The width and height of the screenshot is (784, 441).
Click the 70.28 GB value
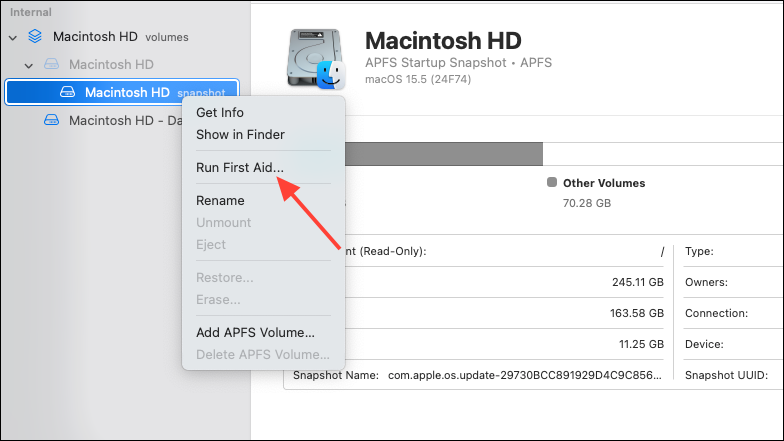click(587, 203)
